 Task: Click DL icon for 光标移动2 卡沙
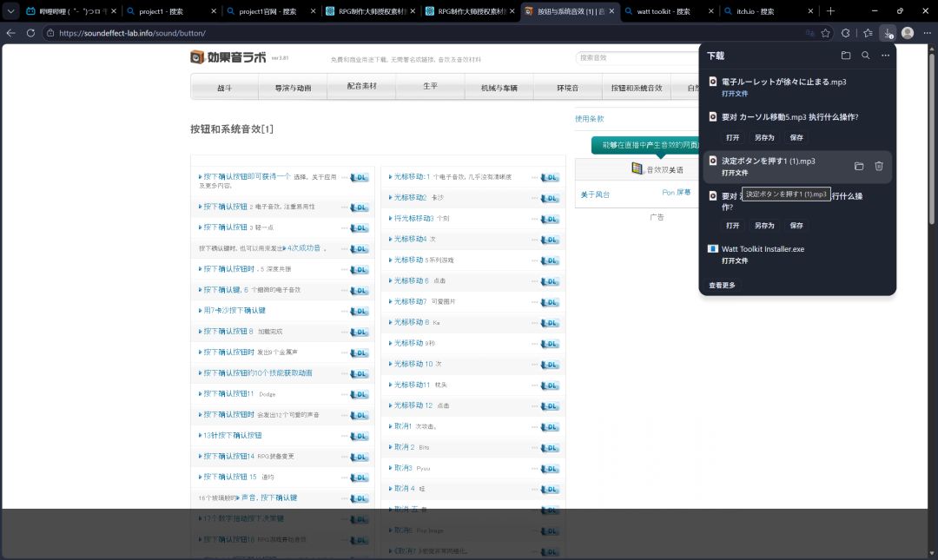pyautogui.click(x=550, y=198)
